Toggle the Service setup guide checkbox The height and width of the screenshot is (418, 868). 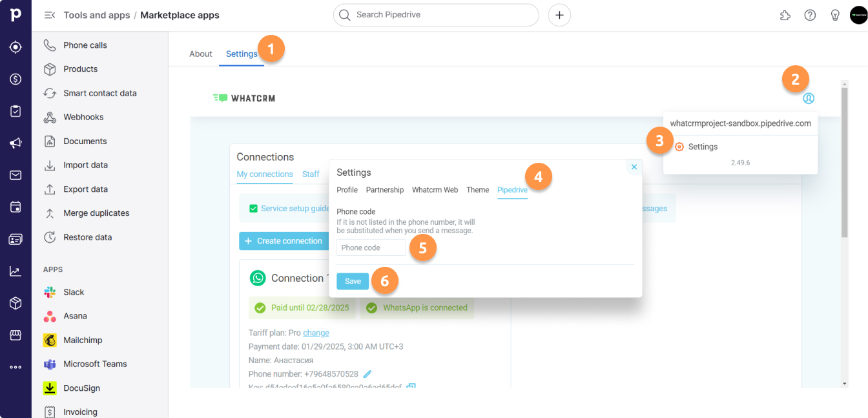[254, 209]
